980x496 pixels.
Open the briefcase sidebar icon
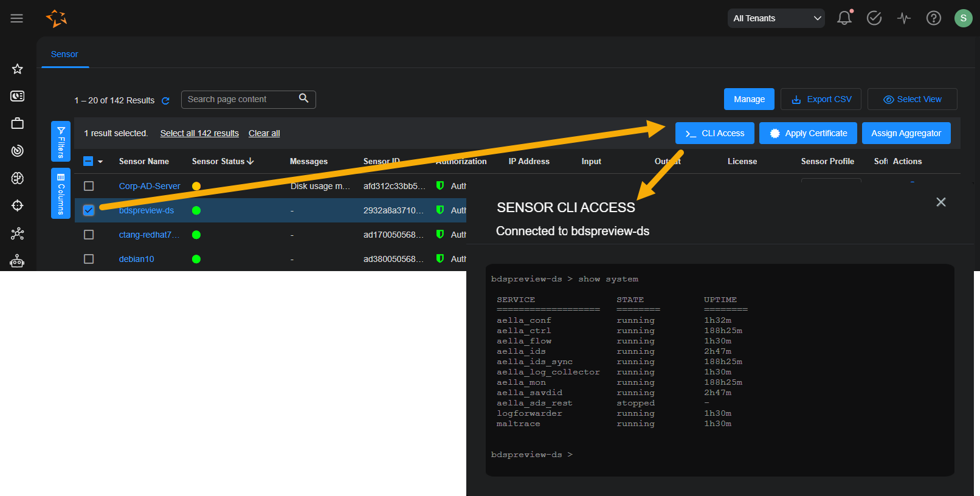tap(18, 123)
